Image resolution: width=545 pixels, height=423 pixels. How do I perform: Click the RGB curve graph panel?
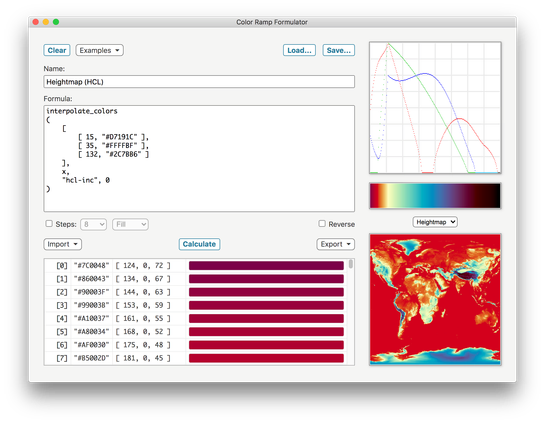[x=435, y=107]
